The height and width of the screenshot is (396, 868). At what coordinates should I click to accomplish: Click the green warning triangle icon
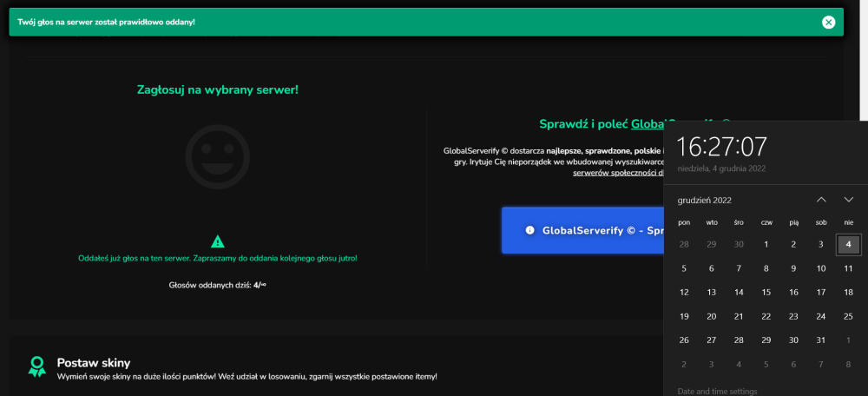[x=218, y=241]
